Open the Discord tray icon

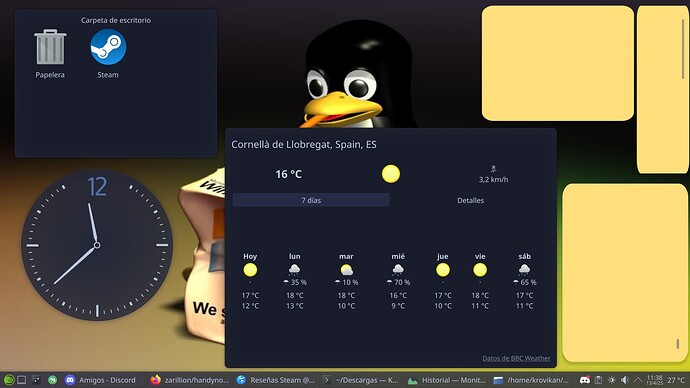point(585,380)
